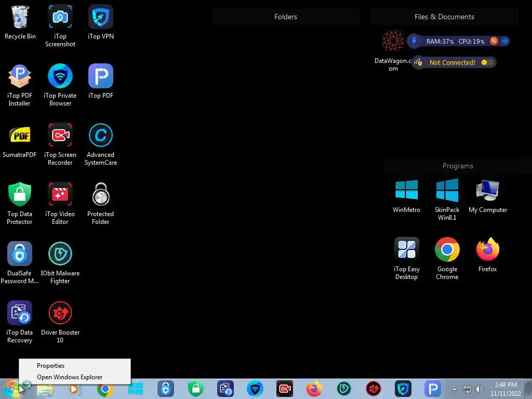Show hidden system tray icons
The image size is (532, 399).
(454, 389)
